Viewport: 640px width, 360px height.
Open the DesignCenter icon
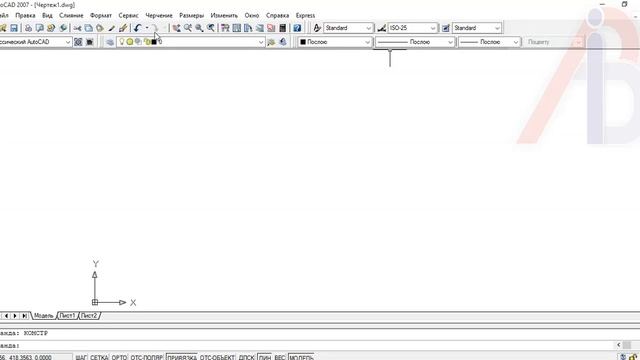pos(237,28)
